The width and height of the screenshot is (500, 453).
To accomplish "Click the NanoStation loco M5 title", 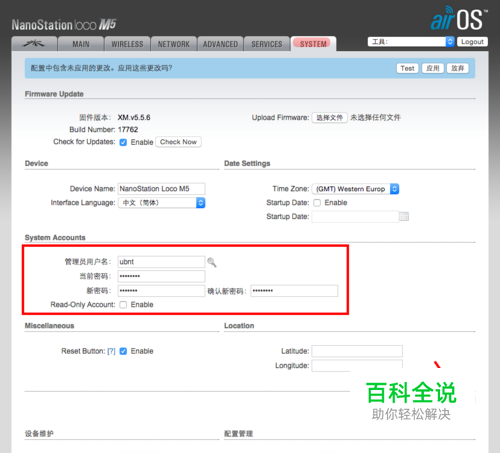I will click(64, 25).
